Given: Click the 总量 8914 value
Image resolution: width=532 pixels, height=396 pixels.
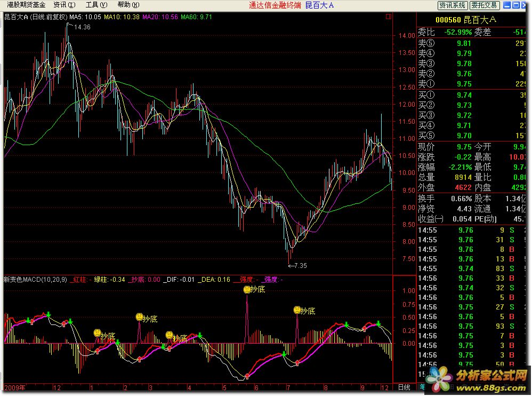Looking at the screenshot, I should (463, 177).
